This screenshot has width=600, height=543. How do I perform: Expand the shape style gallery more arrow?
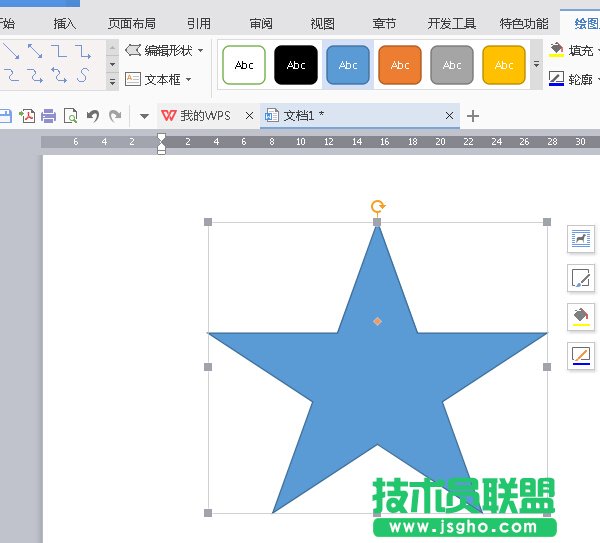[536, 65]
